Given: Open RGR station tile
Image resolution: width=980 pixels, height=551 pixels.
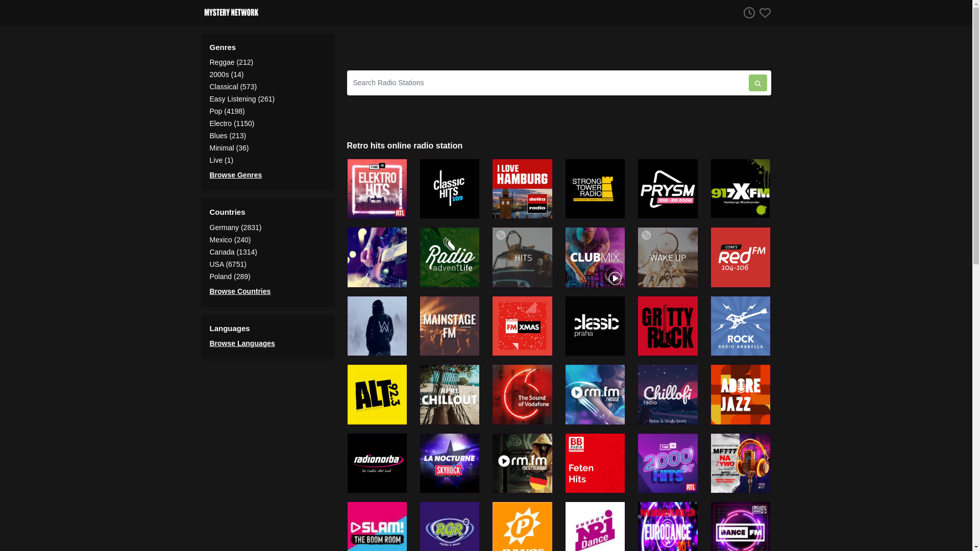Looking at the screenshot, I should (450, 527).
